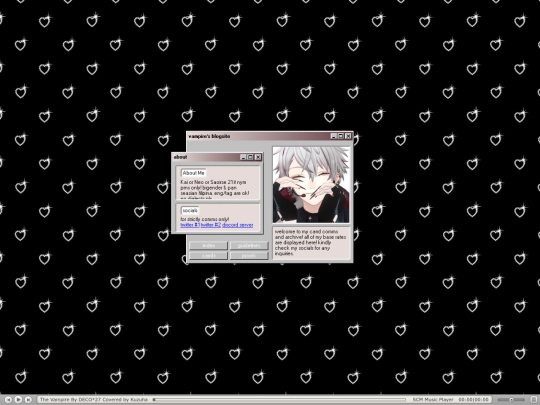Minimize the about window
Viewport: 540px width, 405px height.
pyautogui.click(x=243, y=157)
